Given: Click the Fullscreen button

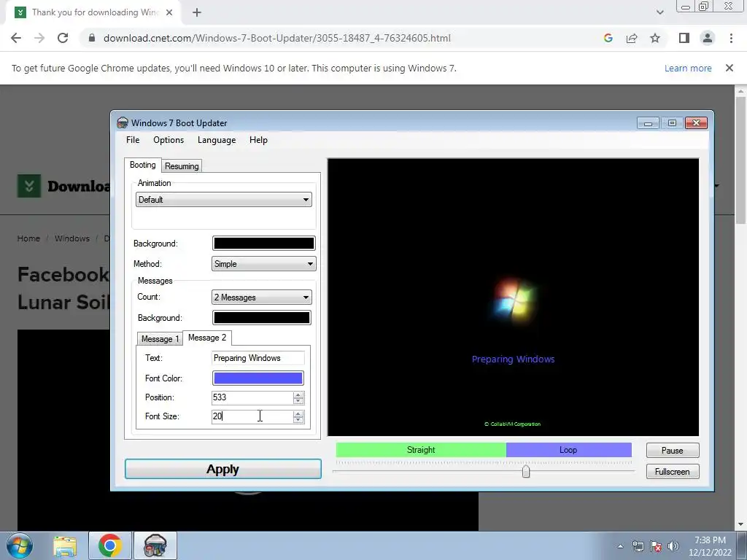Looking at the screenshot, I should click(x=672, y=472).
